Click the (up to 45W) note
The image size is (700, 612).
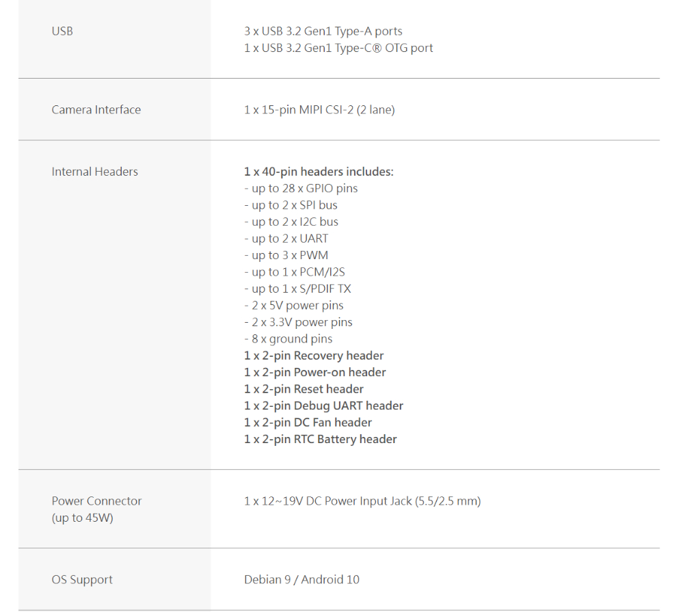(x=82, y=518)
